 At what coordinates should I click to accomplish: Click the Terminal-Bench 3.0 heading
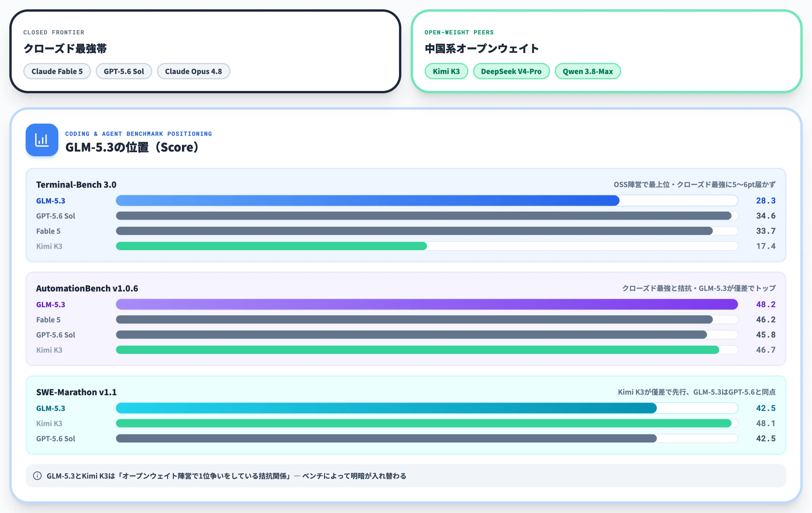[x=76, y=185]
